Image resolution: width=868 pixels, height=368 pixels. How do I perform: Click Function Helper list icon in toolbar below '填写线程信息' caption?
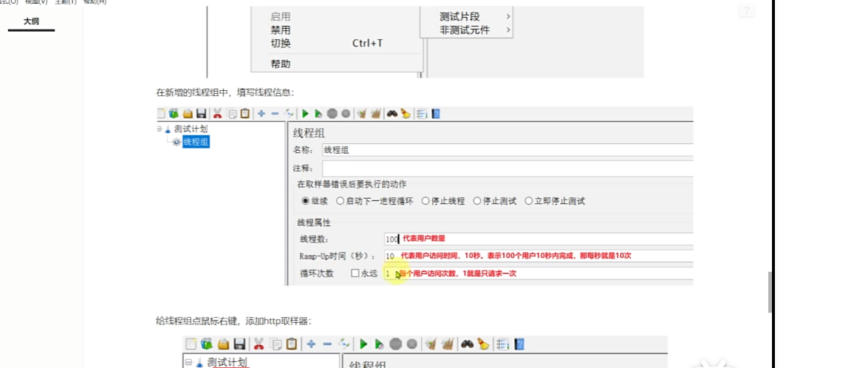(421, 114)
